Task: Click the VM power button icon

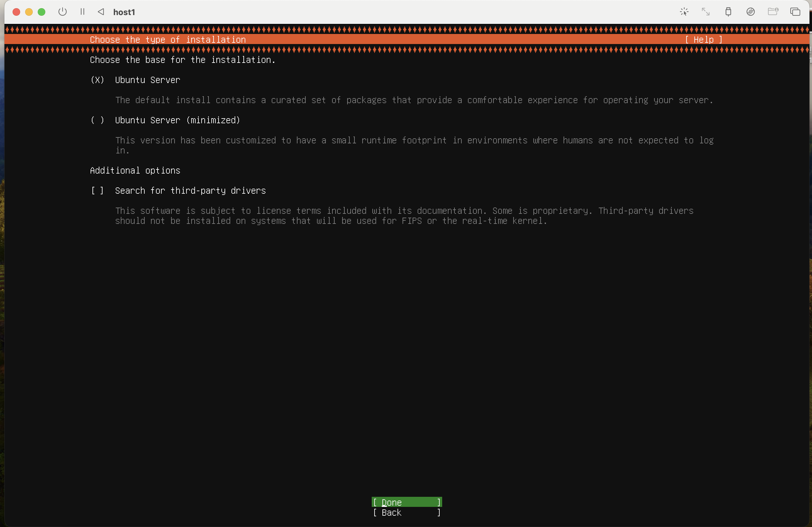Action: pyautogui.click(x=63, y=12)
